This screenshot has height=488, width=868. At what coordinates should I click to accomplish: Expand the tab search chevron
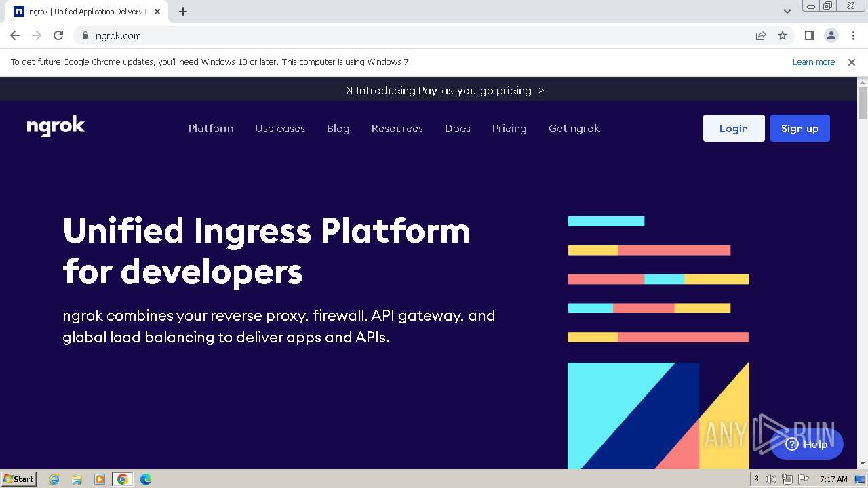tap(787, 12)
